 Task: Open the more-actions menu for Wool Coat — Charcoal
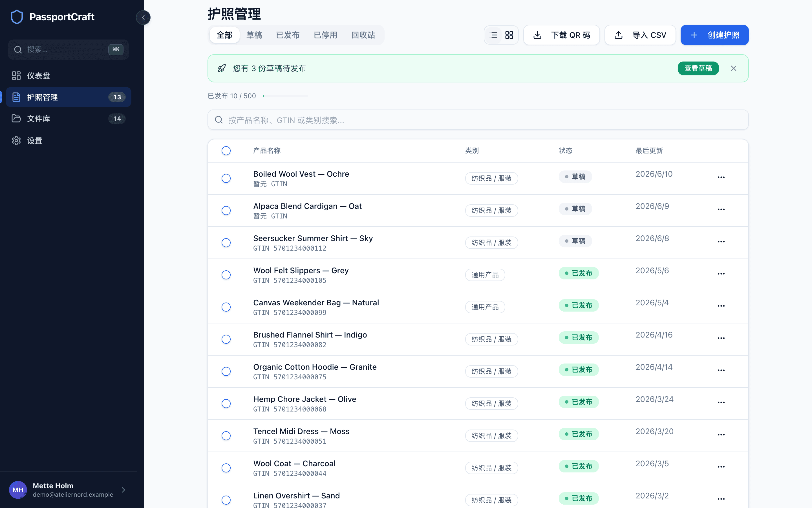point(721,467)
